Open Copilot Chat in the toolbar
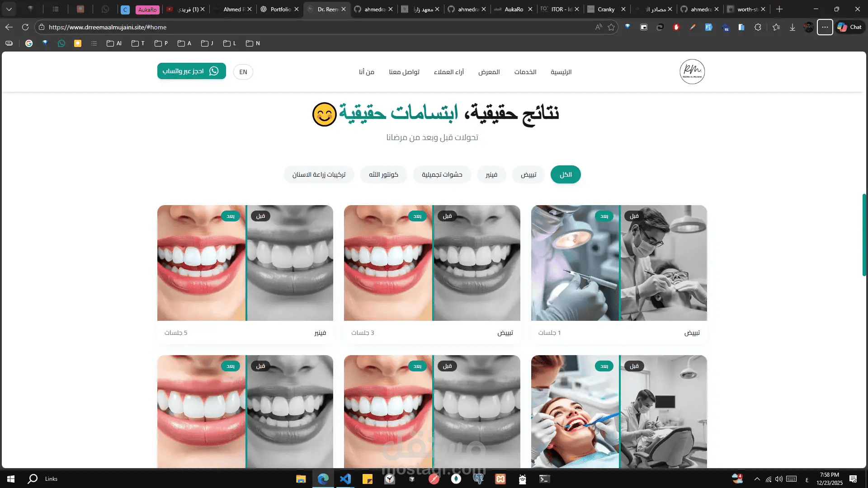The image size is (868, 488). pyautogui.click(x=850, y=27)
